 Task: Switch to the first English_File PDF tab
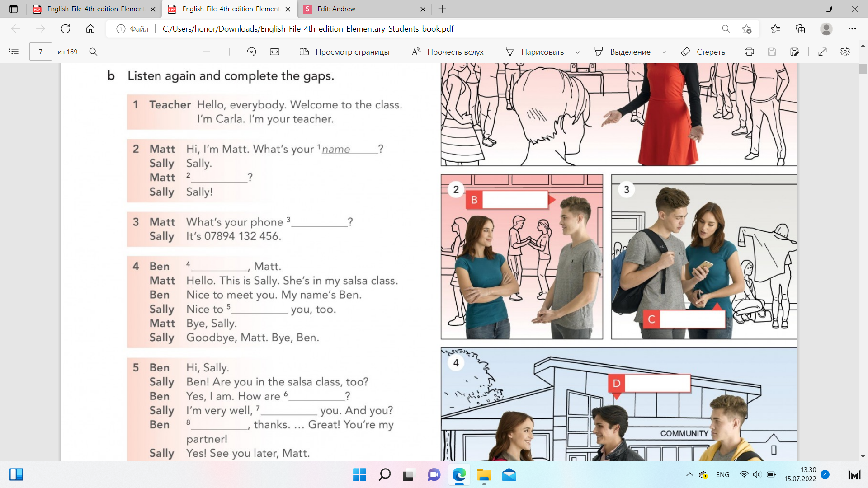pyautogui.click(x=95, y=9)
